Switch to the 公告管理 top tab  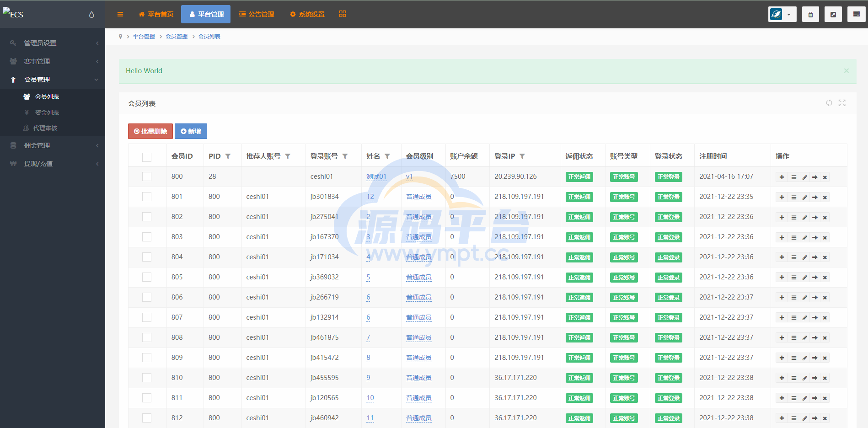[257, 14]
